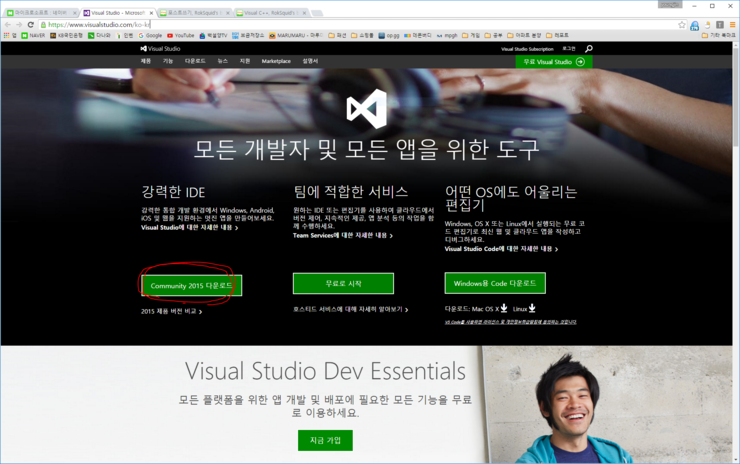This screenshot has height=464, width=740.
Task: Open the Apps grid shortcut in bookmarks bar
Action: click(x=9, y=35)
